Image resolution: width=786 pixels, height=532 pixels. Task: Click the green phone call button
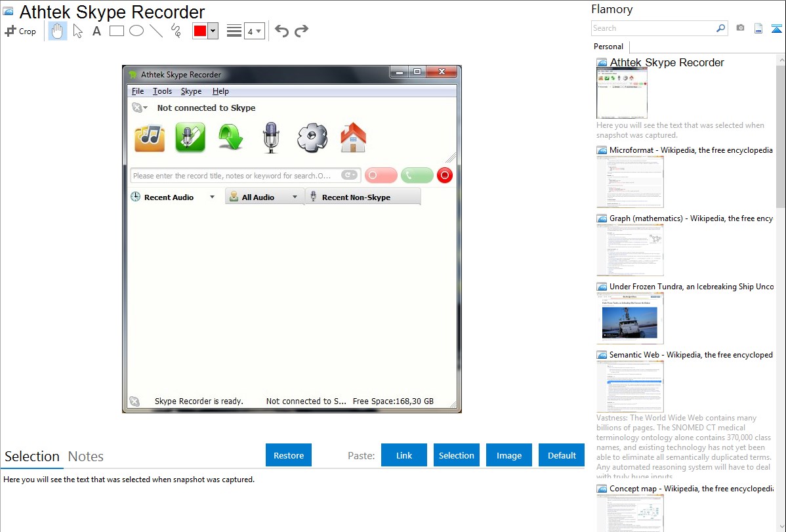(417, 175)
